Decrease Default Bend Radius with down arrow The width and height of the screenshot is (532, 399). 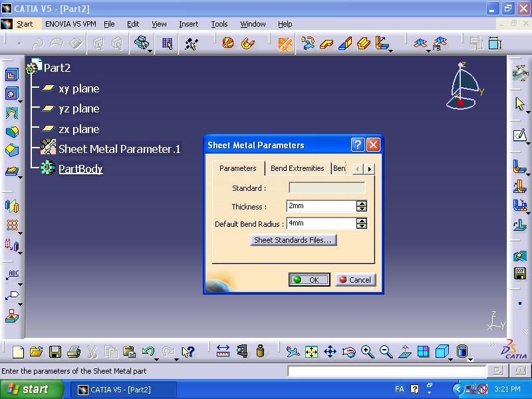[x=362, y=227]
